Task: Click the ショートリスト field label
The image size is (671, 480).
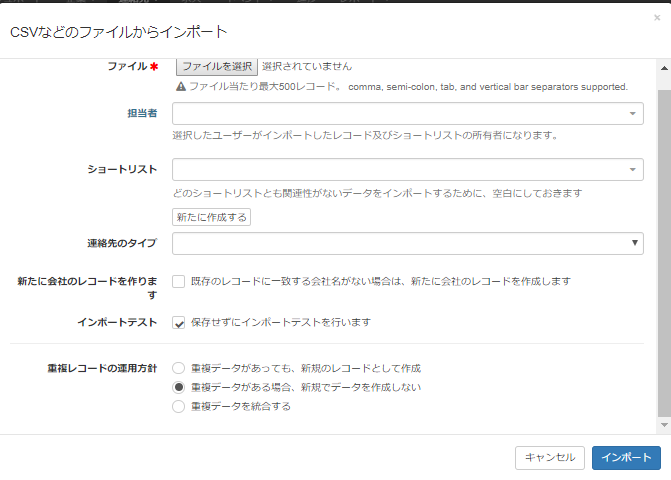Action: (122, 169)
